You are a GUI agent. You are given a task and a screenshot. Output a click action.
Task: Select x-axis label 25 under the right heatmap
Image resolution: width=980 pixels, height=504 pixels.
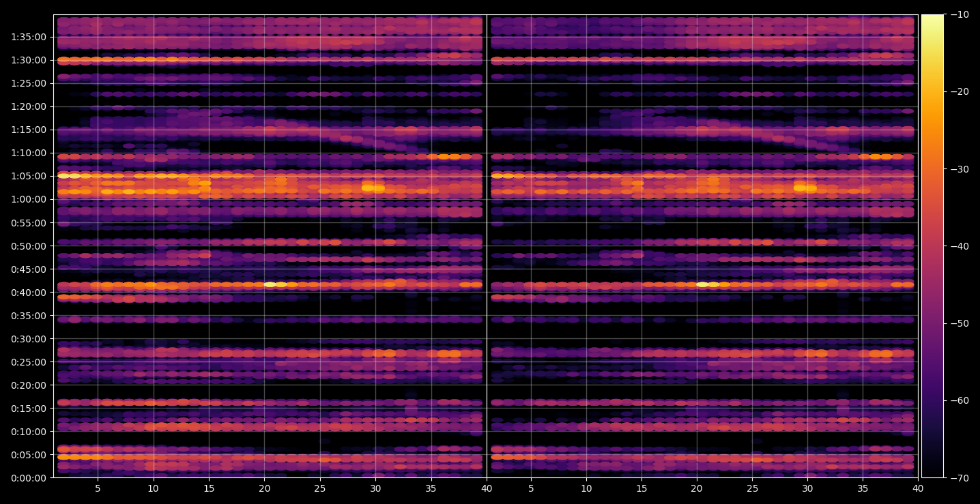[752, 489]
